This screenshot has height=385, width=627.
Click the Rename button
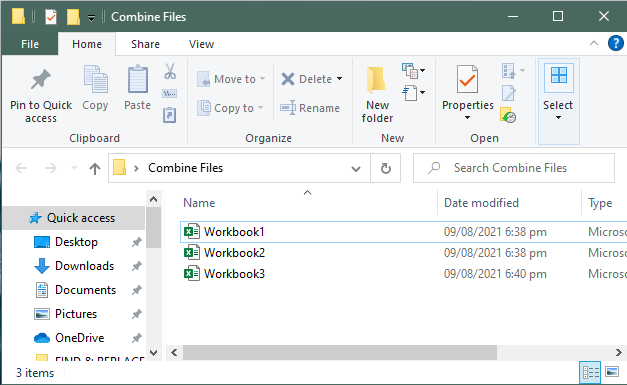click(310, 108)
